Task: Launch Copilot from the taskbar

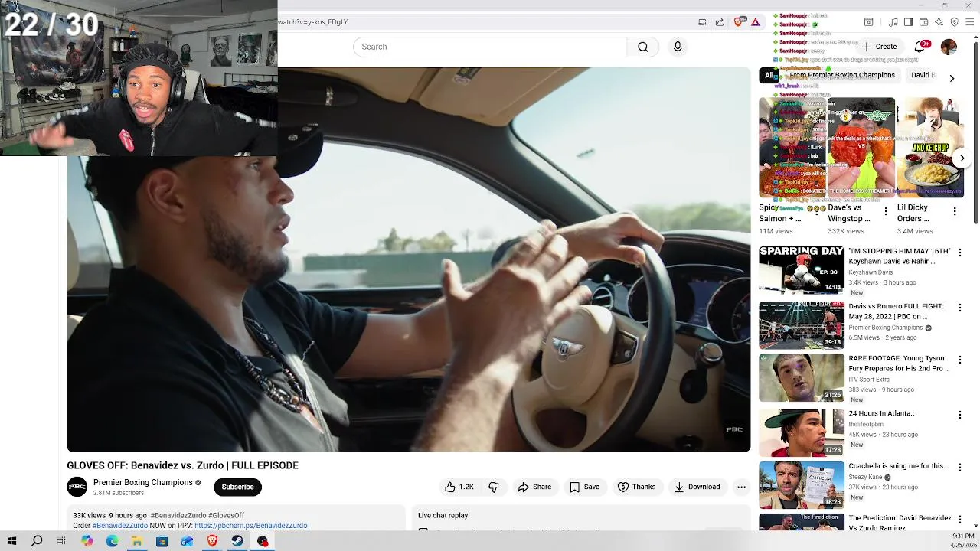Action: click(87, 541)
